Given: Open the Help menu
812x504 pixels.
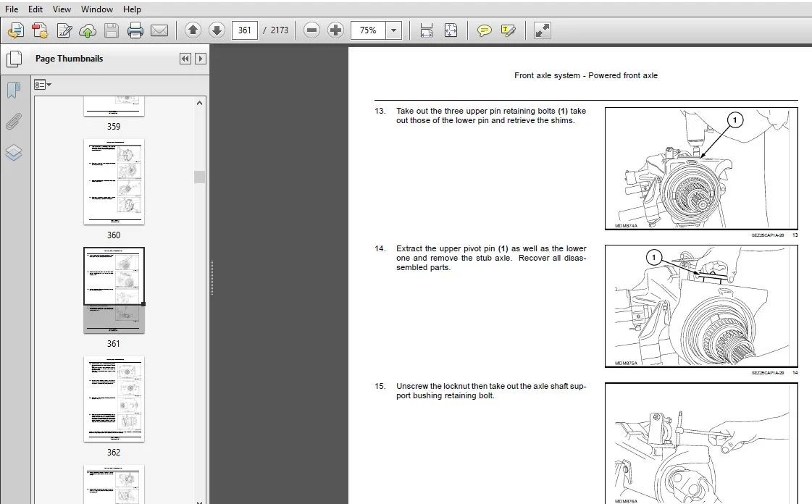Looking at the screenshot, I should pos(132,9).
